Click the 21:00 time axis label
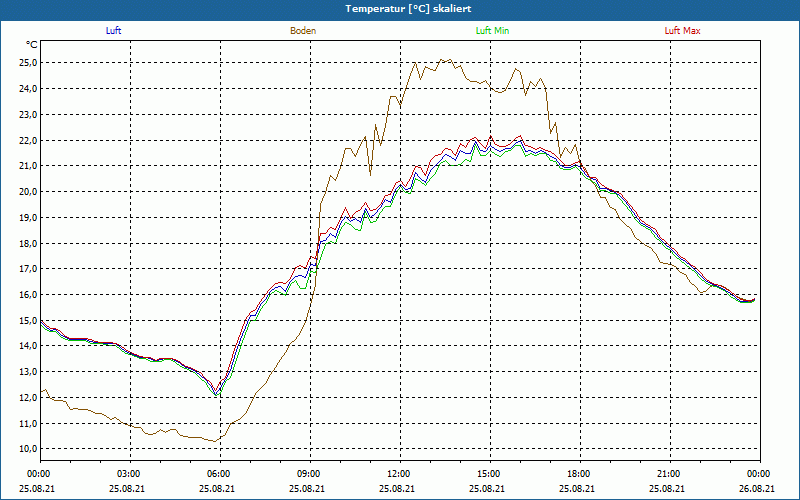This screenshot has width=800, height=500. click(670, 474)
